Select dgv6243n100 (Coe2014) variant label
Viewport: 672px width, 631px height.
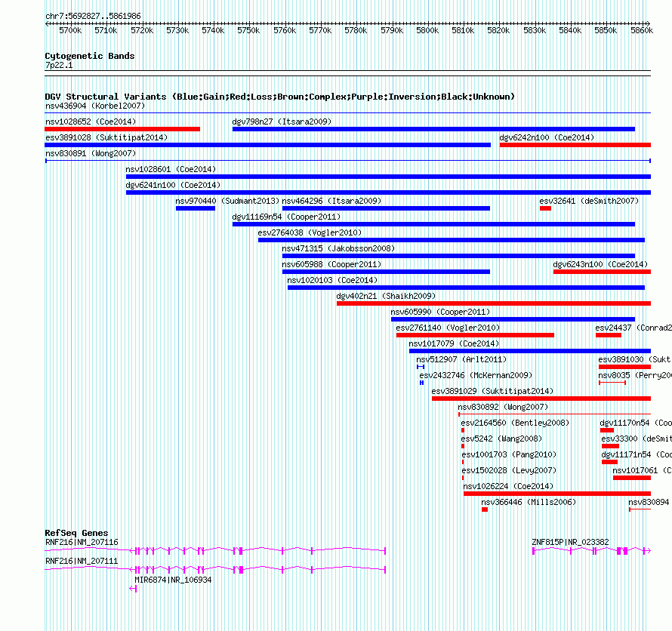[x=600, y=264]
